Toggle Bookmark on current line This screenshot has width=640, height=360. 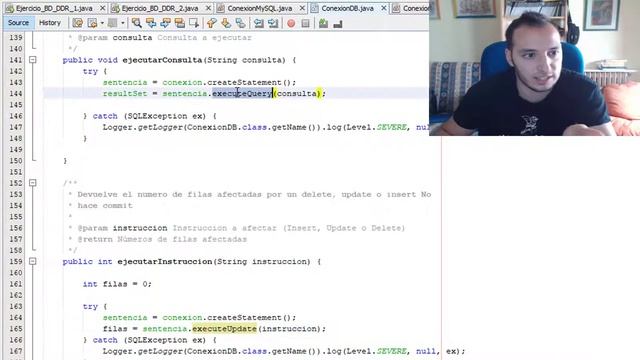point(240,23)
